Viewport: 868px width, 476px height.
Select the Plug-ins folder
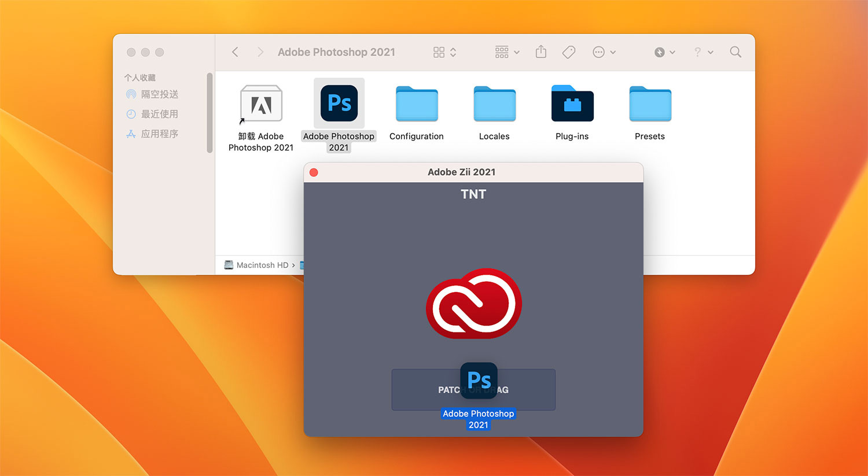pos(572,104)
